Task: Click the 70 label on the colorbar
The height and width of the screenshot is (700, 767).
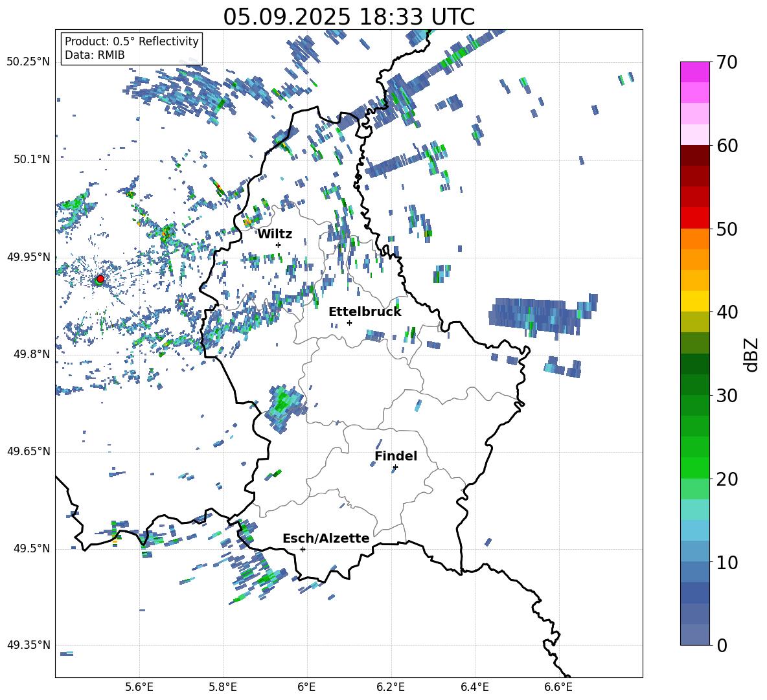Action: point(726,62)
